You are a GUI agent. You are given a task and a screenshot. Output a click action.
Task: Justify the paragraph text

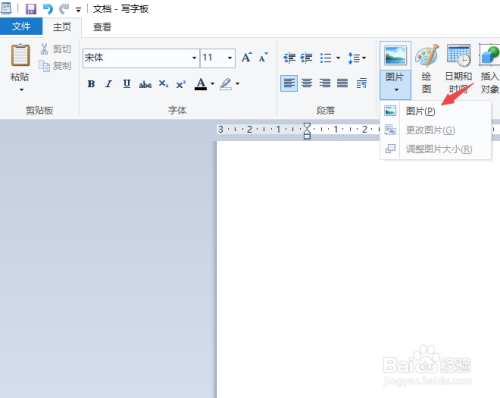coord(342,83)
